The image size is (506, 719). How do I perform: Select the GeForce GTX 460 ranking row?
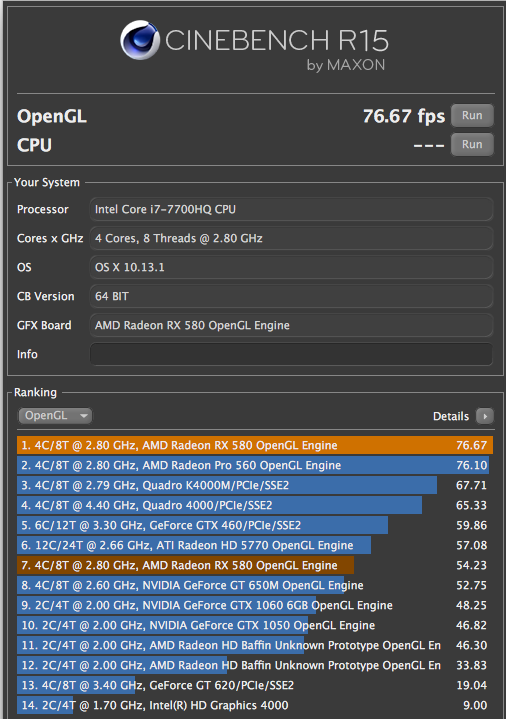tap(255, 525)
